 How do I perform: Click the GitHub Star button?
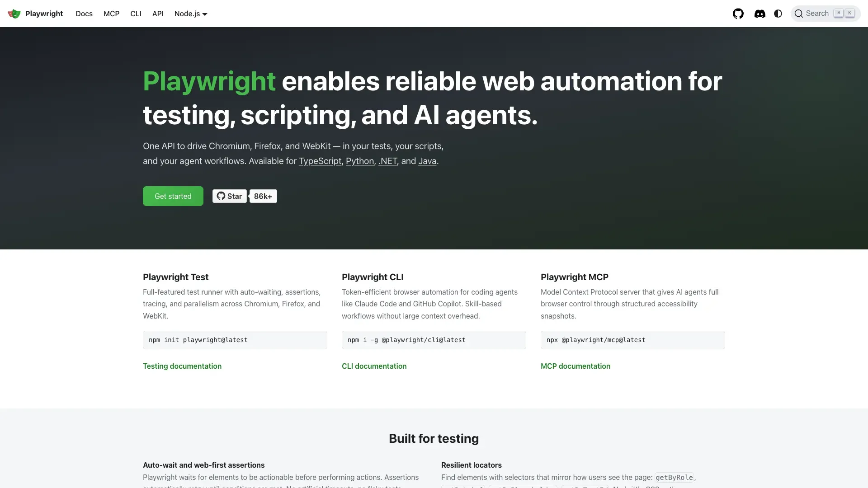click(230, 196)
